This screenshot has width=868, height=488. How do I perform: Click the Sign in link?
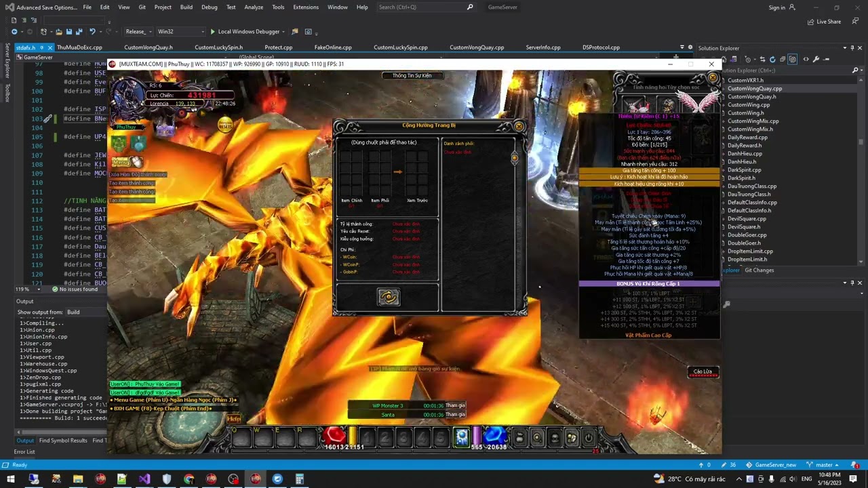(777, 7)
